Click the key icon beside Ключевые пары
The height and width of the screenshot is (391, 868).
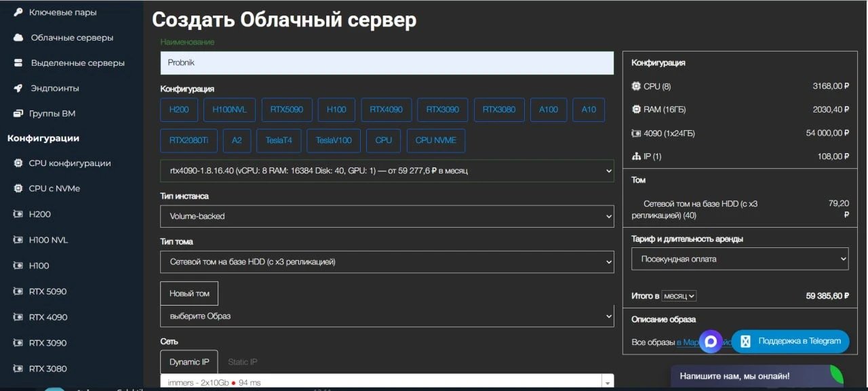click(x=18, y=12)
